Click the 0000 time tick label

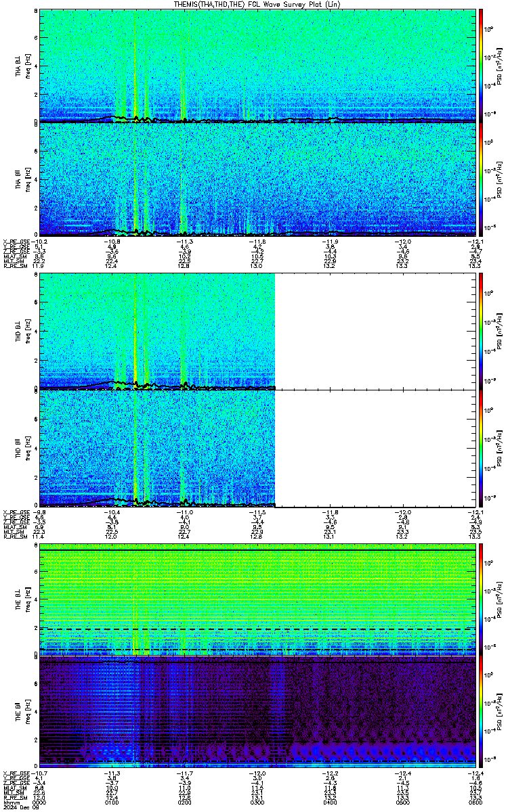click(40, 803)
